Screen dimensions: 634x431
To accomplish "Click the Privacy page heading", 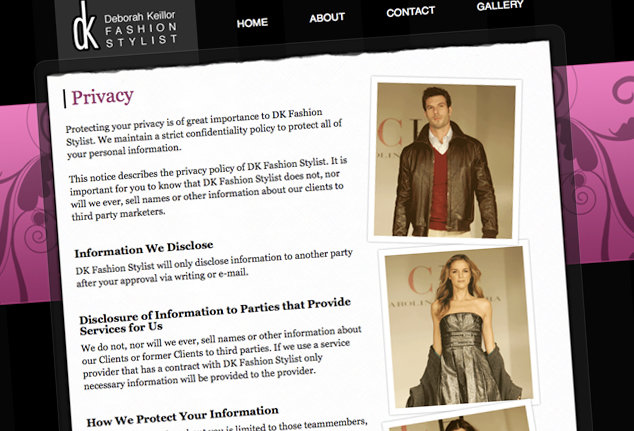I will tap(102, 97).
